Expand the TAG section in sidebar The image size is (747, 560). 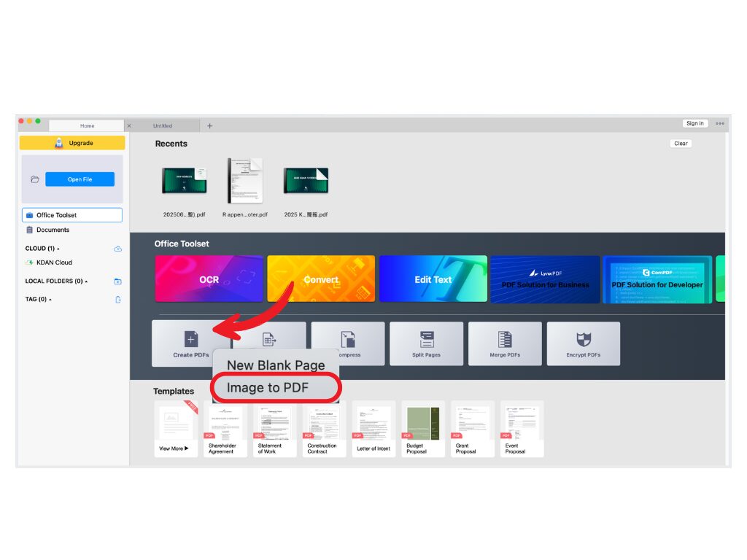pyautogui.click(x=50, y=300)
